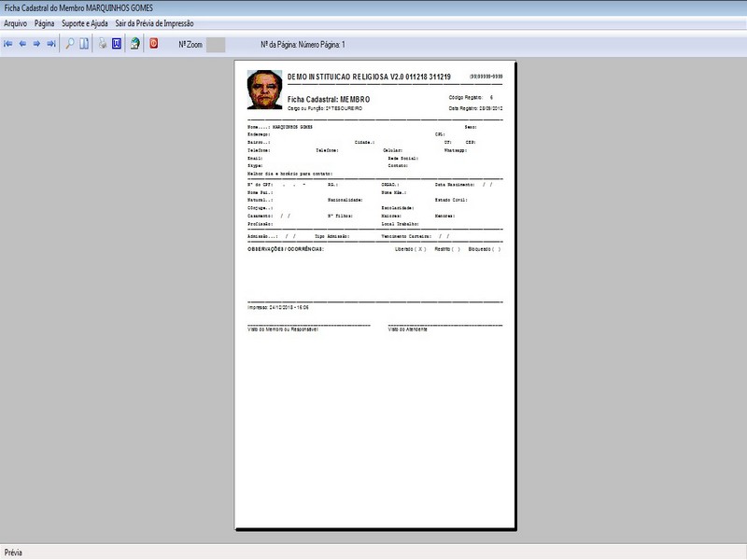
Task: Click the 'Prévia' status bar text
Action: pos(13,553)
